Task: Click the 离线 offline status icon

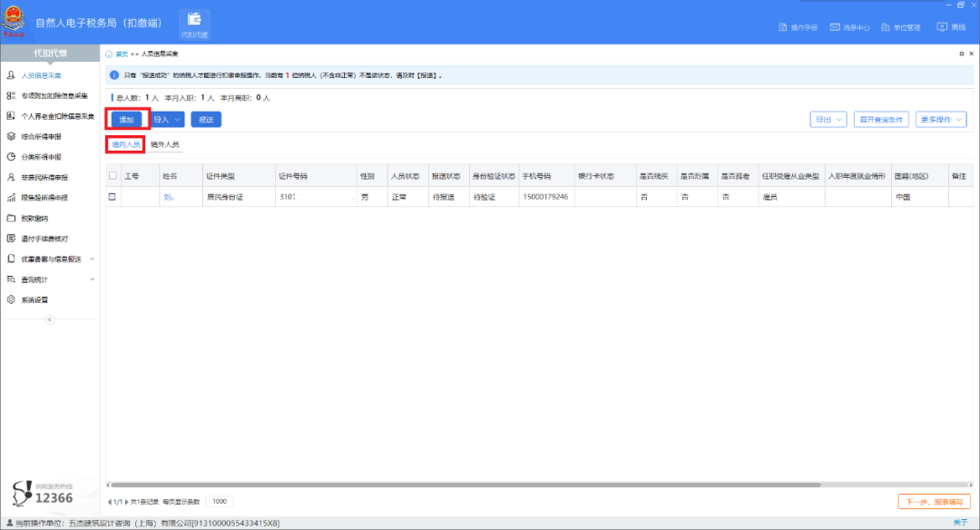Action: (x=942, y=27)
